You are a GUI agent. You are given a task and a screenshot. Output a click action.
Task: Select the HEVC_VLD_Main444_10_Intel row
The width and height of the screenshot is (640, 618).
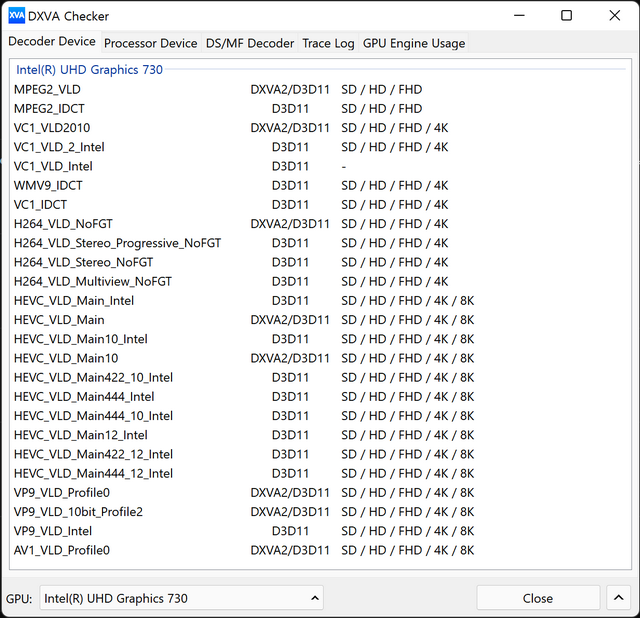coord(320,416)
